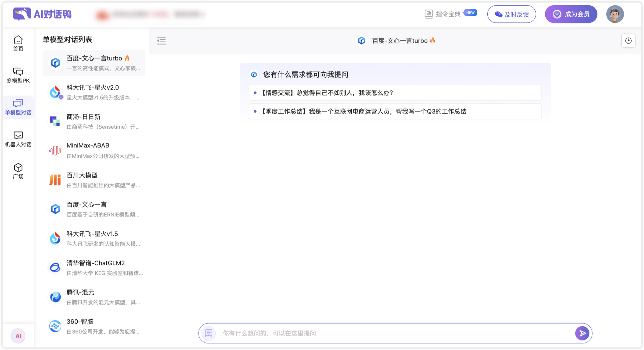Open 机器人对话 section

point(18,139)
